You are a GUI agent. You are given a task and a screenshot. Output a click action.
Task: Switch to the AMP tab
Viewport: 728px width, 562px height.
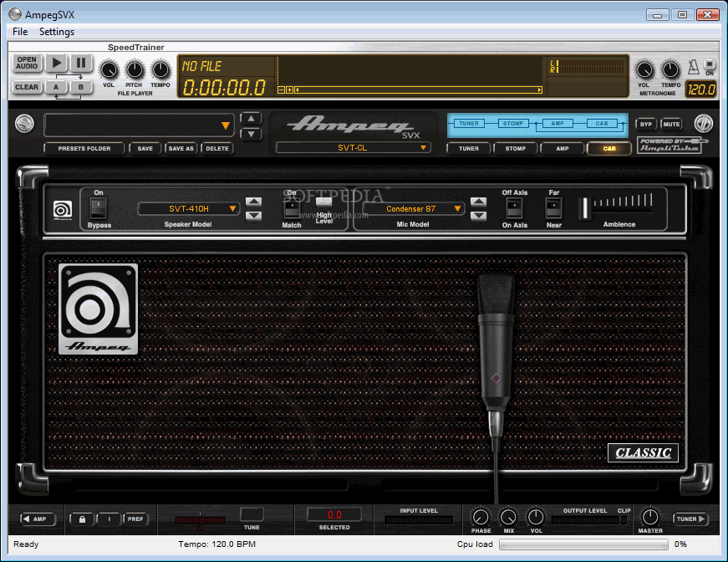click(563, 149)
